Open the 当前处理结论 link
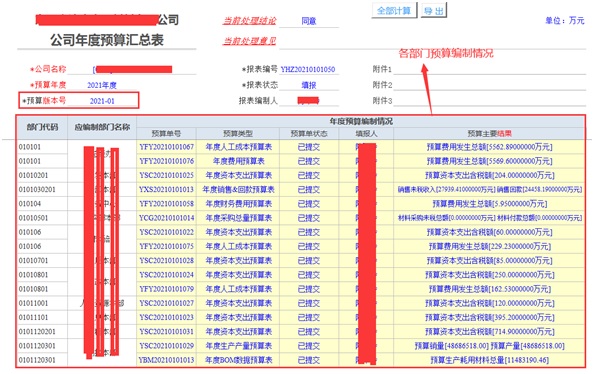 point(249,21)
